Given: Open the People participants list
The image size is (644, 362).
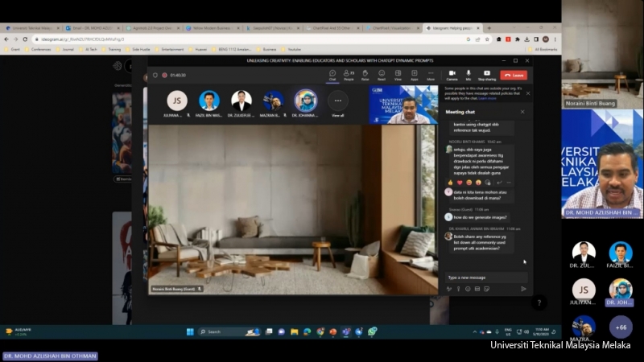Looking at the screenshot, I should pos(349,74).
